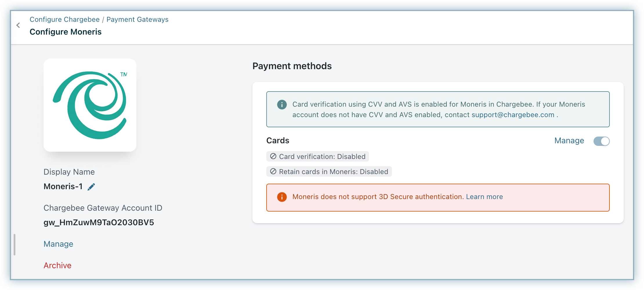The width and height of the screenshot is (644, 290).
Task: Click Learn more about 3D Secure
Action: [x=484, y=197]
